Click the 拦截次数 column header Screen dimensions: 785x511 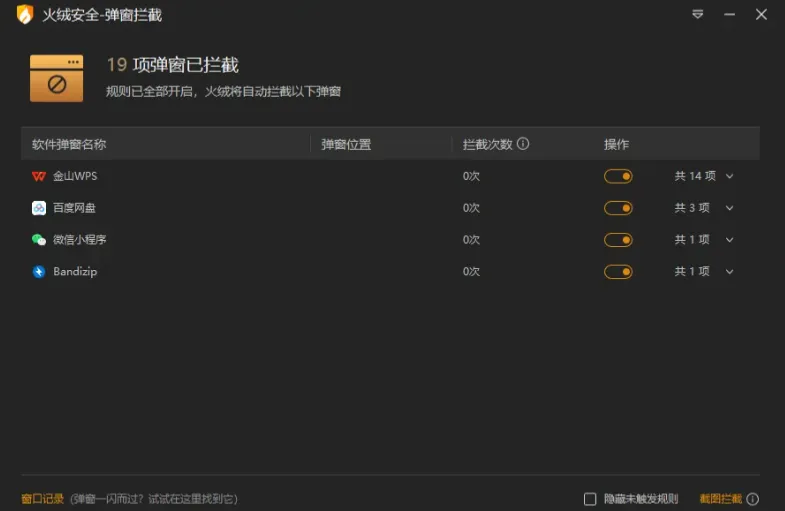488,145
